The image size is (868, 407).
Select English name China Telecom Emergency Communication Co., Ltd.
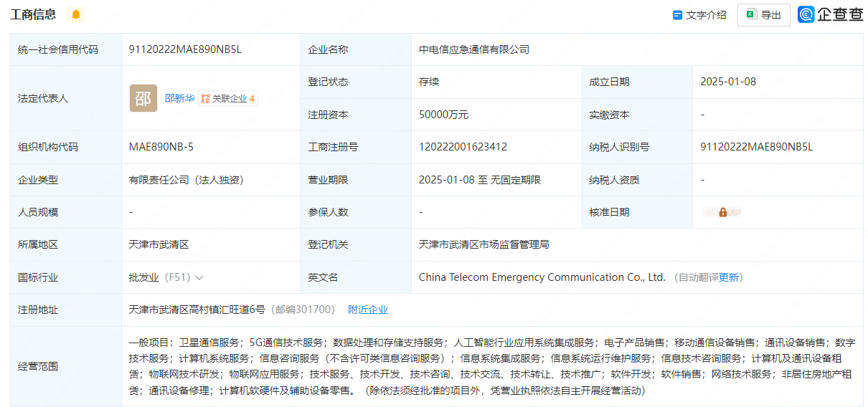pyautogui.click(x=542, y=277)
